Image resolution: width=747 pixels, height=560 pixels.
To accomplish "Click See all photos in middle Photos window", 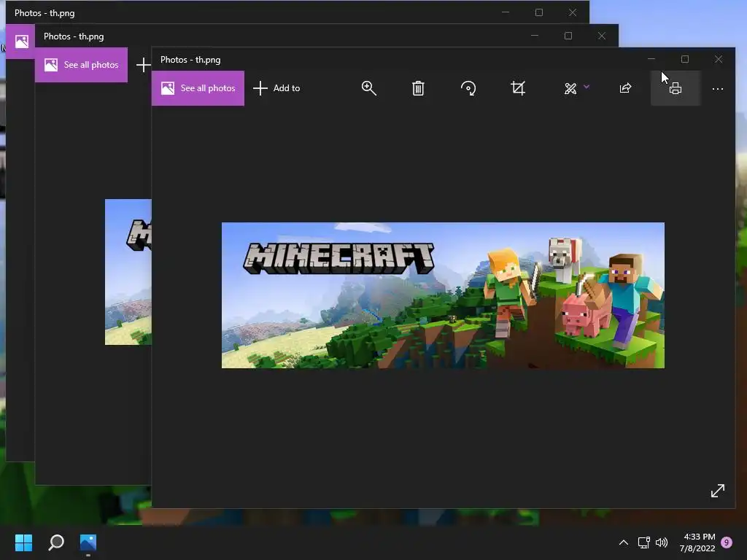I will pyautogui.click(x=81, y=65).
